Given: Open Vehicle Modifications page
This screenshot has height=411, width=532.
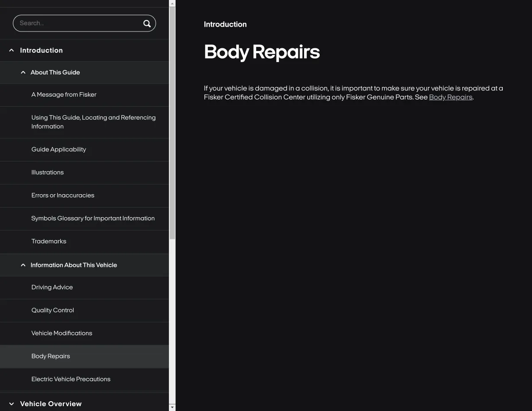Looking at the screenshot, I should [62, 333].
